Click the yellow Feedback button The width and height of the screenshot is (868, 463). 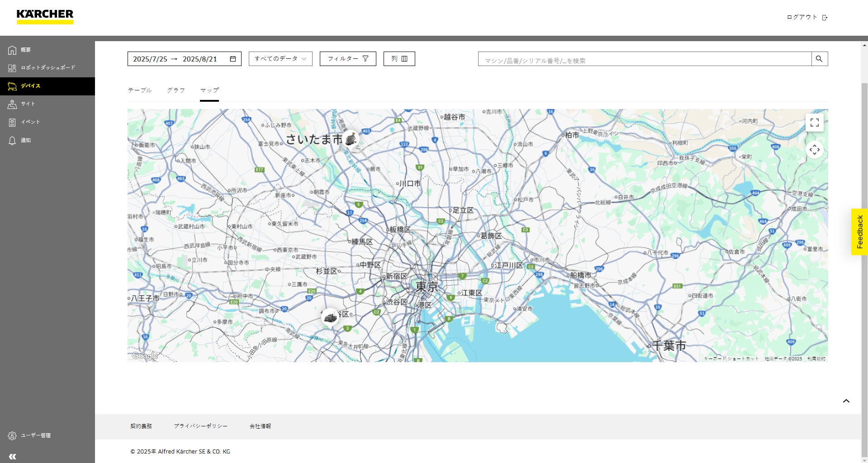coord(859,232)
